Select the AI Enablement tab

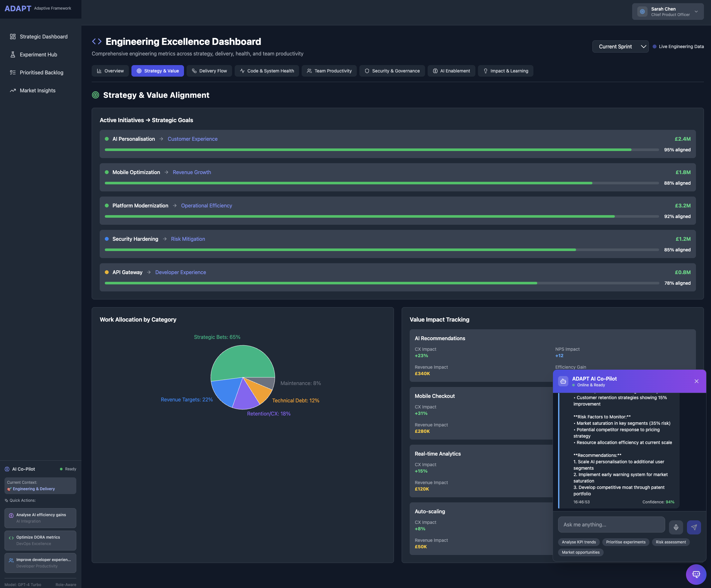451,71
